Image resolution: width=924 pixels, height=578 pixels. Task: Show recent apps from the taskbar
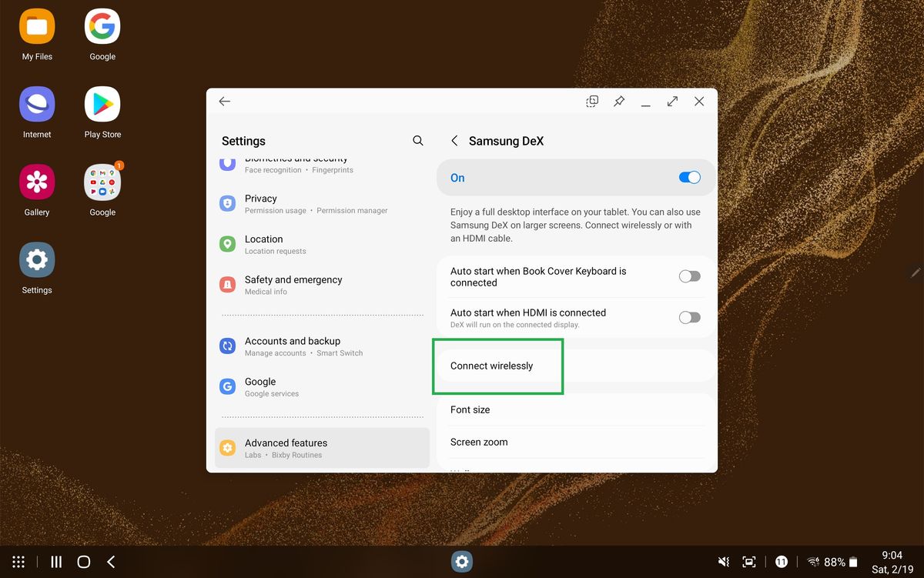[x=55, y=562]
